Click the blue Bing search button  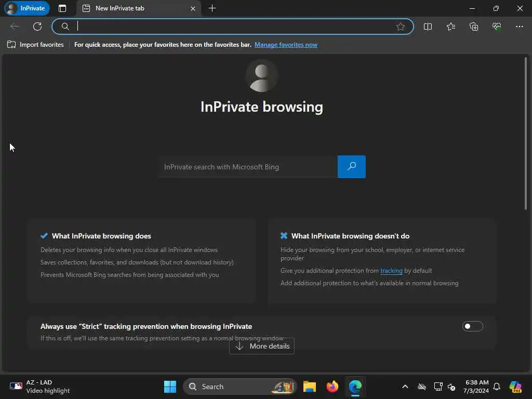coord(352,167)
